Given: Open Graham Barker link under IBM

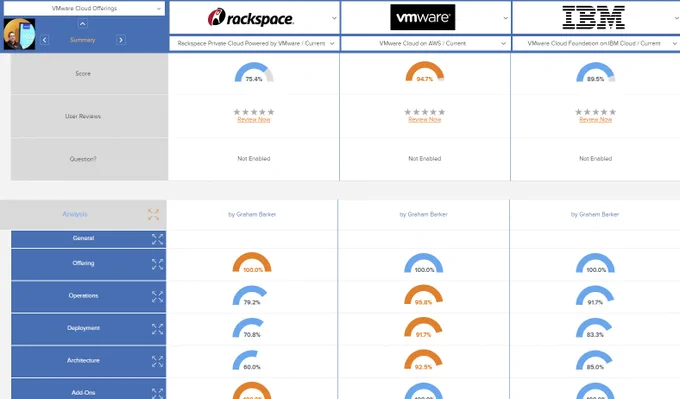Looking at the screenshot, I should 595,214.
